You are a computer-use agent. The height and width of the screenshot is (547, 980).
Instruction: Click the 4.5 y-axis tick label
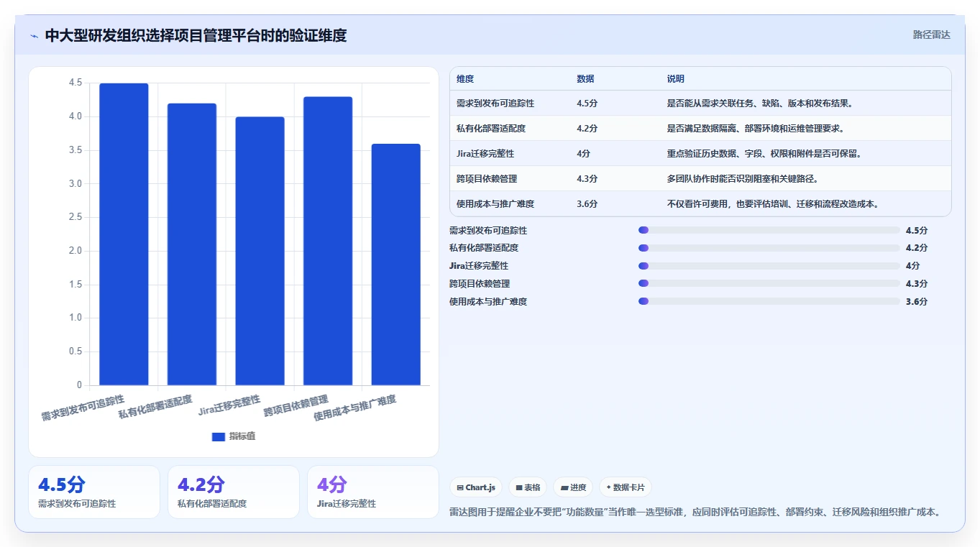(x=75, y=83)
